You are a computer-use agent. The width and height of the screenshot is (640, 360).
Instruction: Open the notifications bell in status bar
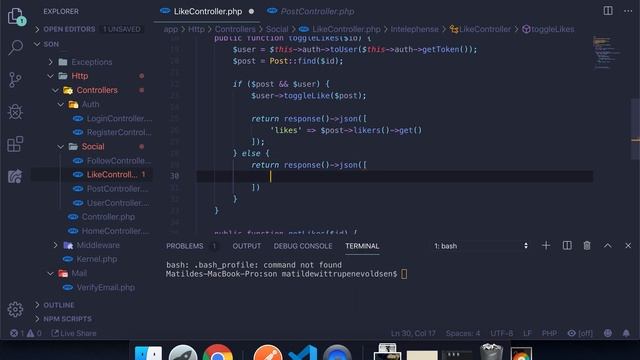[626, 333]
